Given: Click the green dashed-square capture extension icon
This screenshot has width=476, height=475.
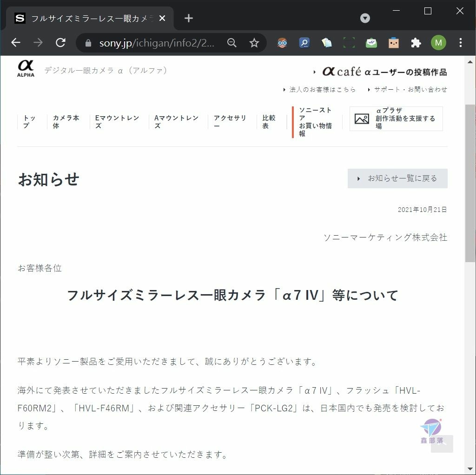Looking at the screenshot, I should (x=349, y=43).
